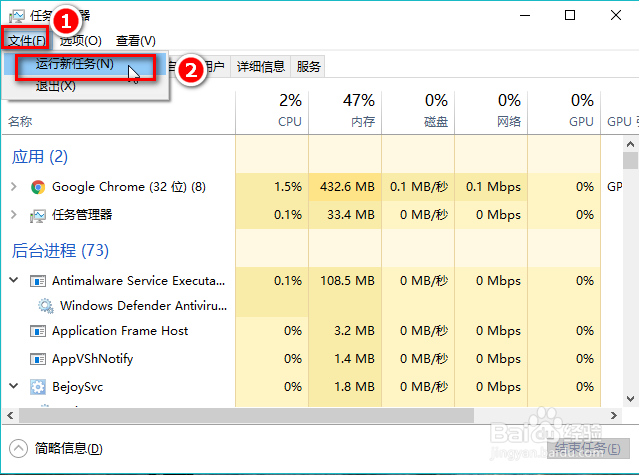
Task: Click 简略信息(D) to show fewer details
Action: coord(66,448)
